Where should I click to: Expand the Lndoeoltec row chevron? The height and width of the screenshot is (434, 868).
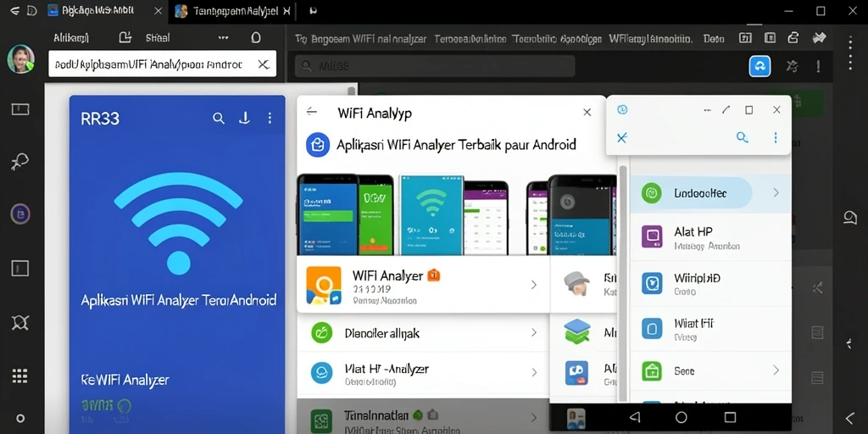coord(776,192)
